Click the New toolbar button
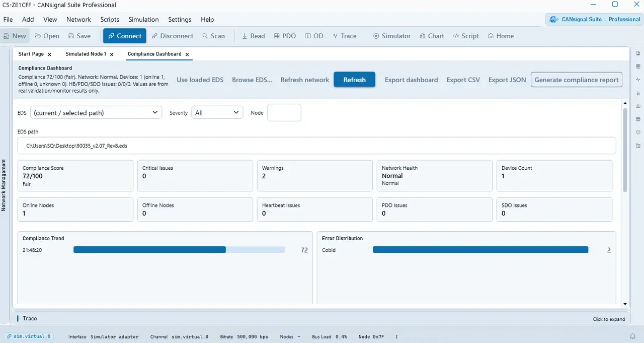Image resolution: width=644 pixels, height=343 pixels. (x=15, y=36)
